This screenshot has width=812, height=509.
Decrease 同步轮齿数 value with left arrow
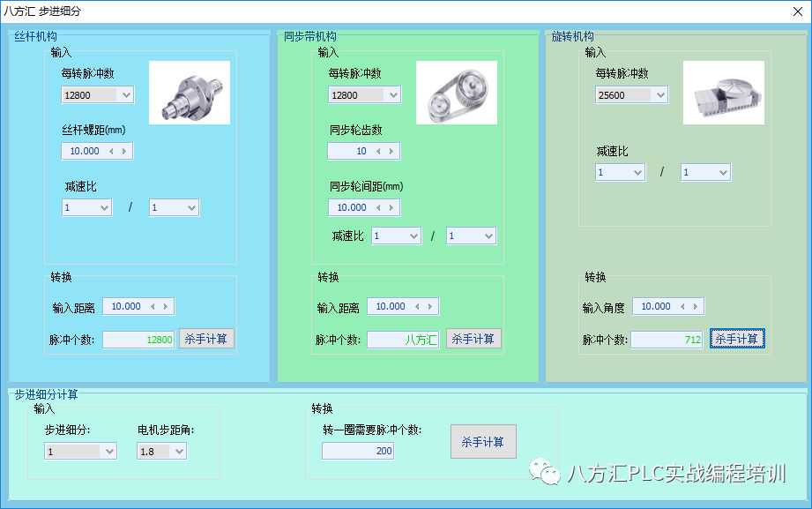click(x=378, y=152)
